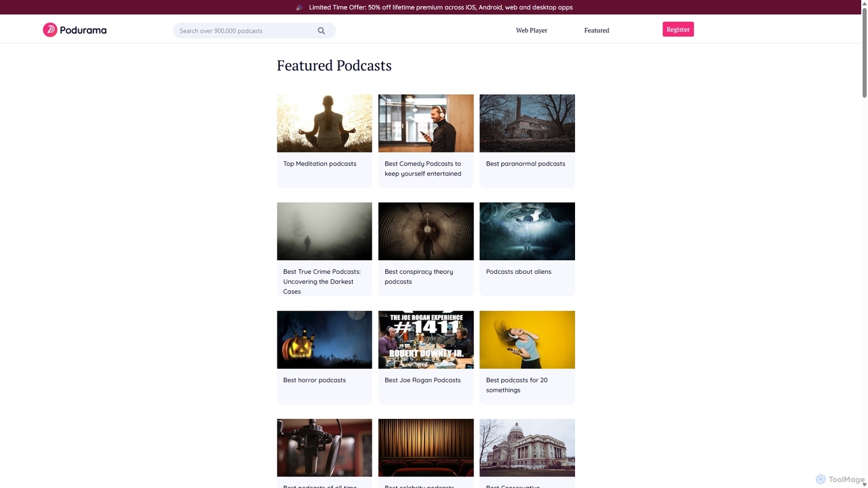Click 'Top Meditation podcasts' title

click(x=319, y=163)
